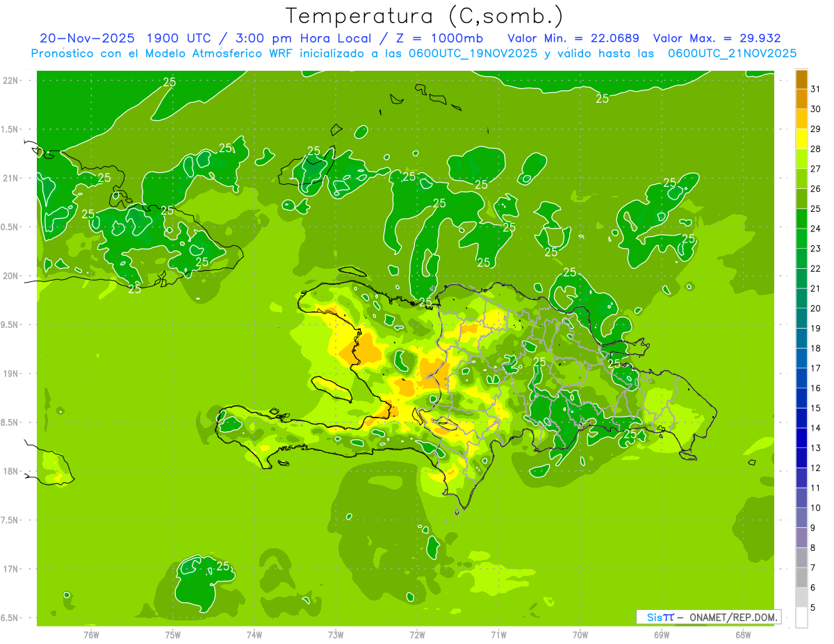Click the "Valor Min. = 22.0689" value

click(x=573, y=38)
